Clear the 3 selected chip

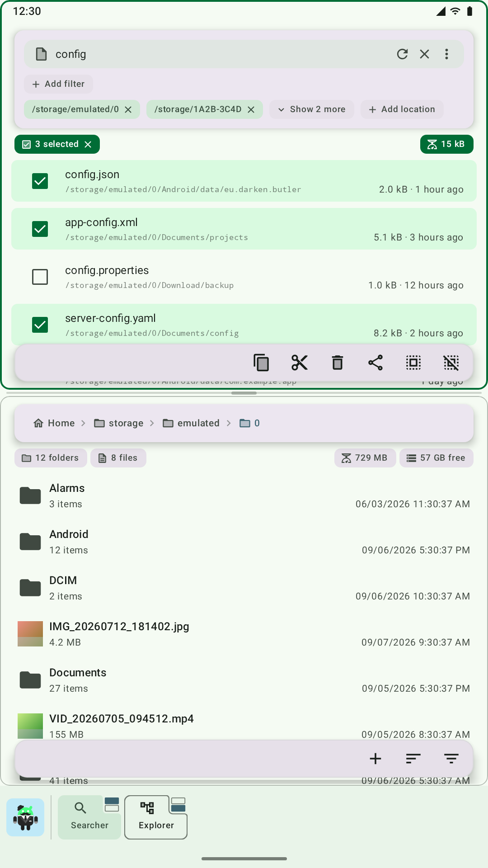tap(88, 144)
